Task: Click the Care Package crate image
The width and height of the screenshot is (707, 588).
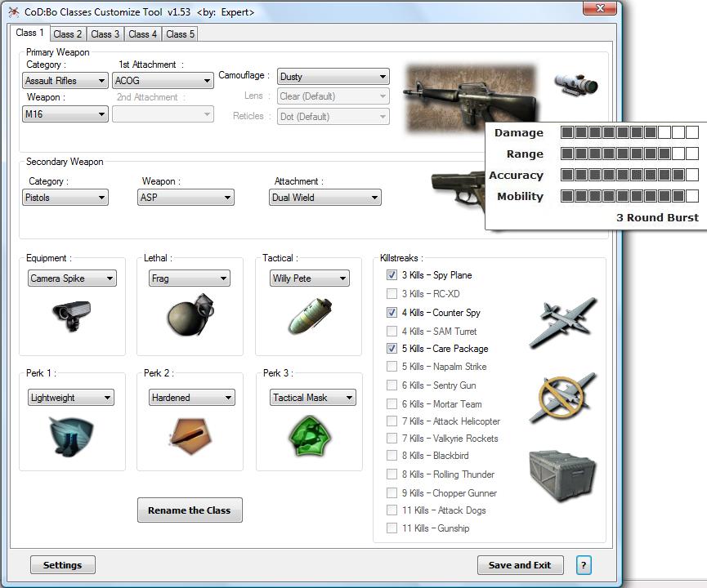Action: click(562, 476)
